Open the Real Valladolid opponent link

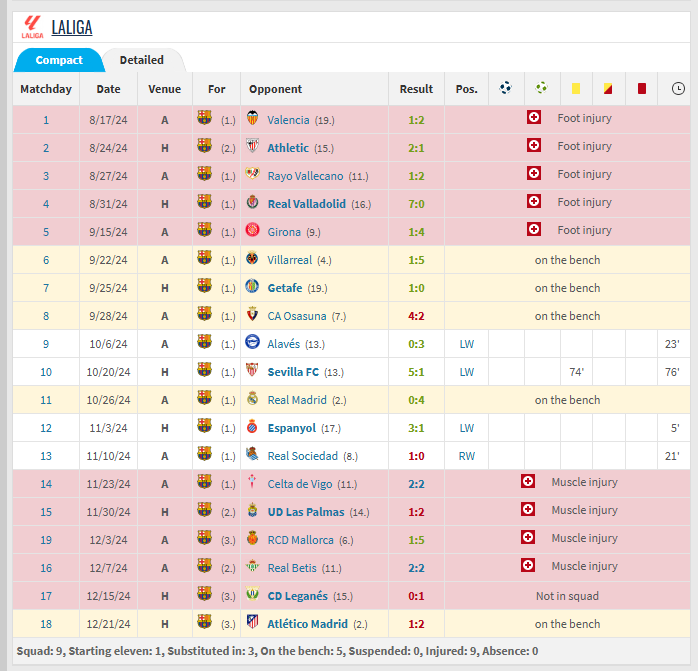[x=307, y=204]
